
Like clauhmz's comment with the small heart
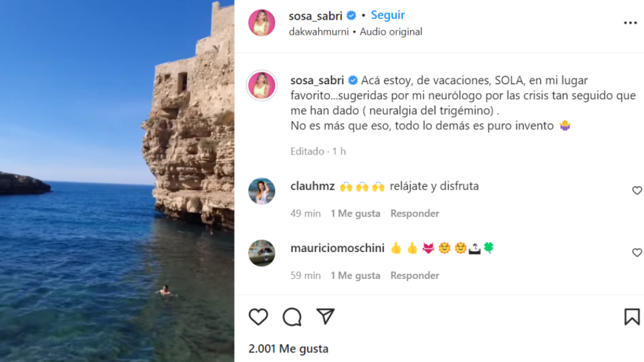coord(637,190)
